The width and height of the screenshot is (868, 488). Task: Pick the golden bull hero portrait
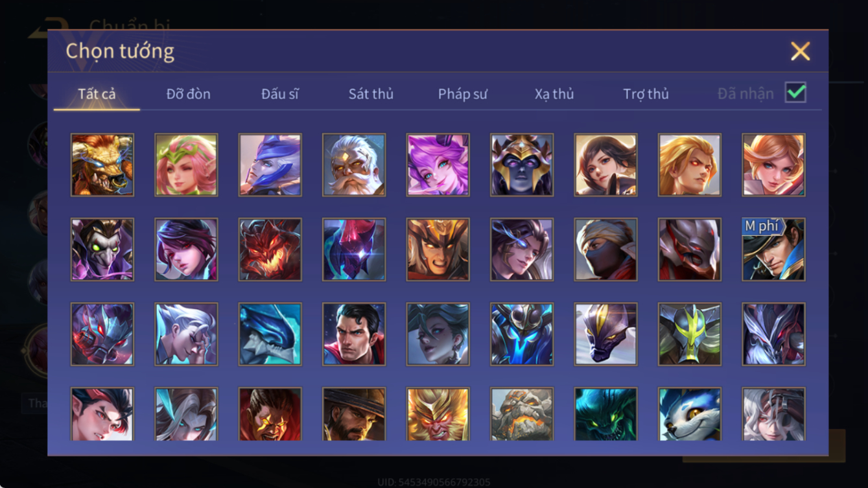click(x=102, y=165)
